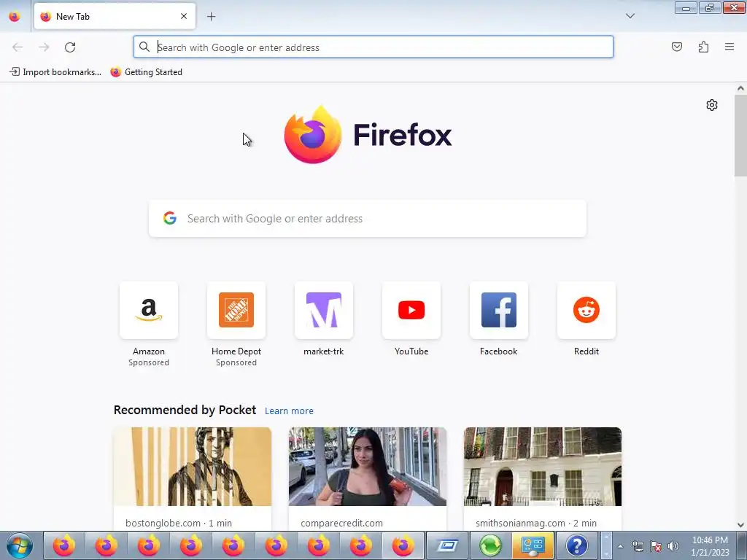Click the Sponsored label under Amazon
Screen dimensions: 747x560
[149, 362]
